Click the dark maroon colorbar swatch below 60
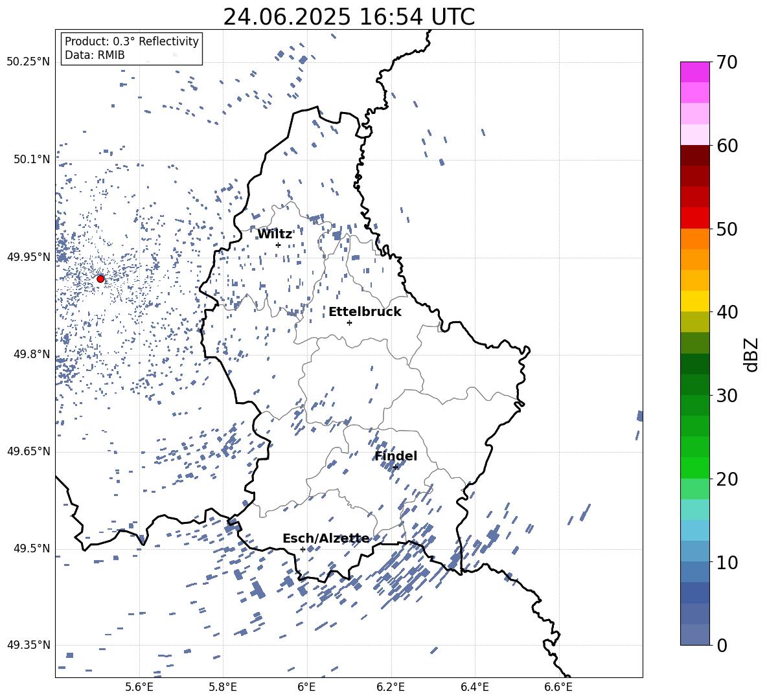The height and width of the screenshot is (700, 767). click(x=695, y=155)
